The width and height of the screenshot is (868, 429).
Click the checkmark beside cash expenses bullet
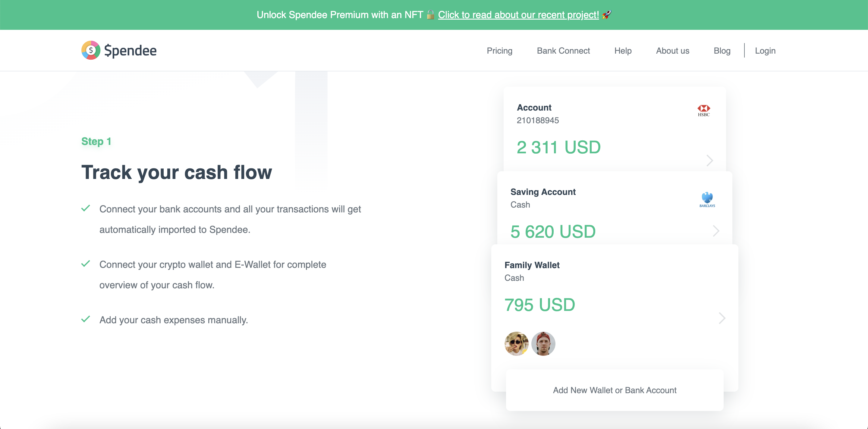(86, 319)
